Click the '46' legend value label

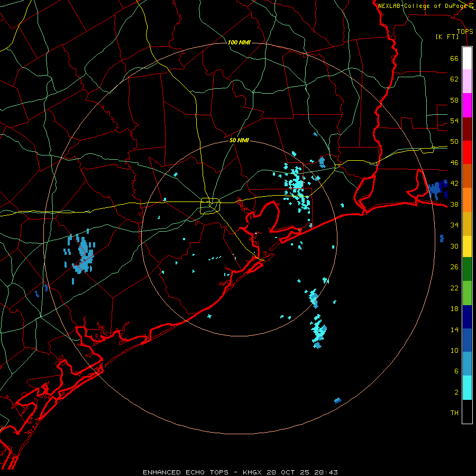click(x=454, y=163)
